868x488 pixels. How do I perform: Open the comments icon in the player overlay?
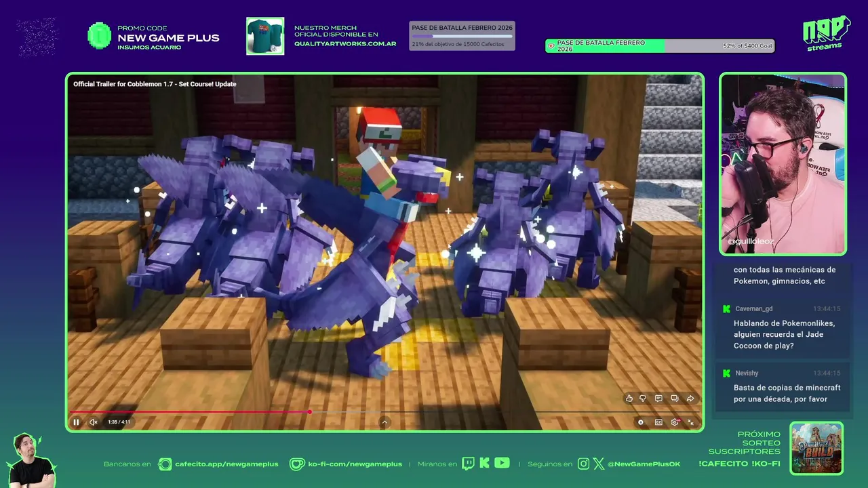[658, 399]
